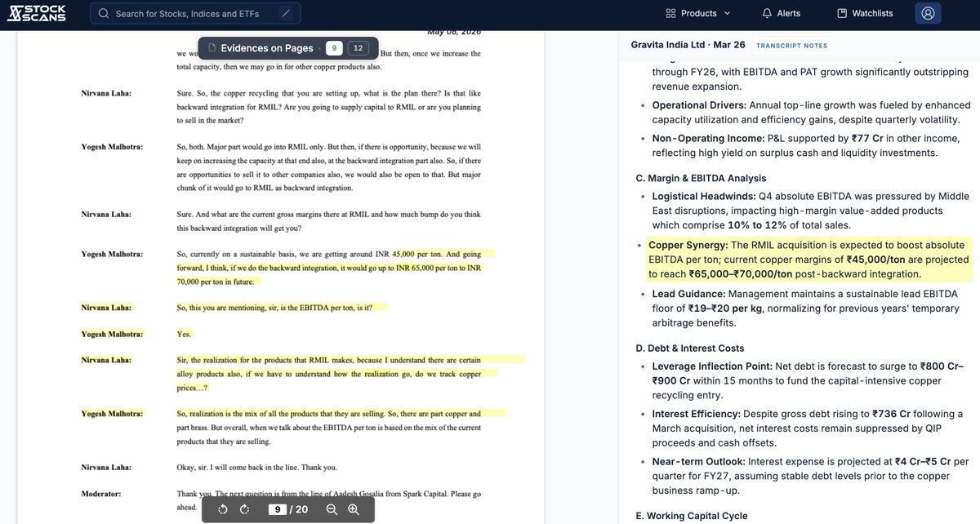The height and width of the screenshot is (524, 980).
Task: Click the highlighted 'Yes.' answer line
Action: [x=183, y=334]
